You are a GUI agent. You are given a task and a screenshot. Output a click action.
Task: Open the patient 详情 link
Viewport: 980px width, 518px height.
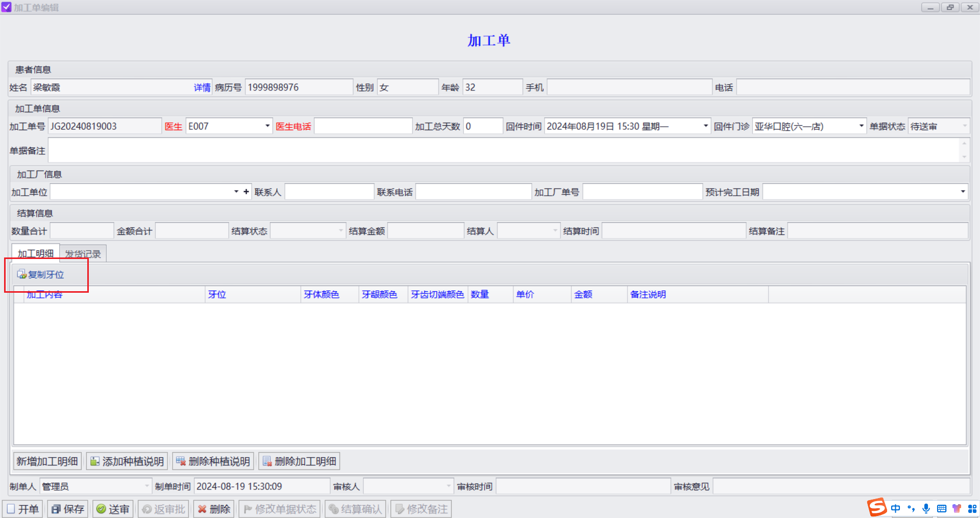coord(202,87)
